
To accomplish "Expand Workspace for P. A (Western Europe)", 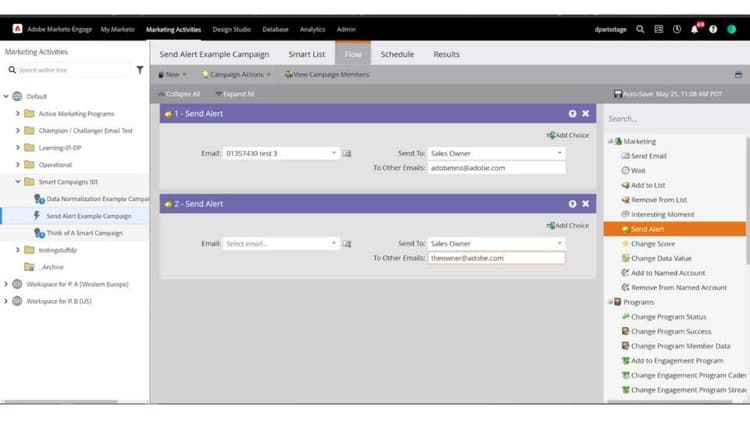I will pos(6,284).
